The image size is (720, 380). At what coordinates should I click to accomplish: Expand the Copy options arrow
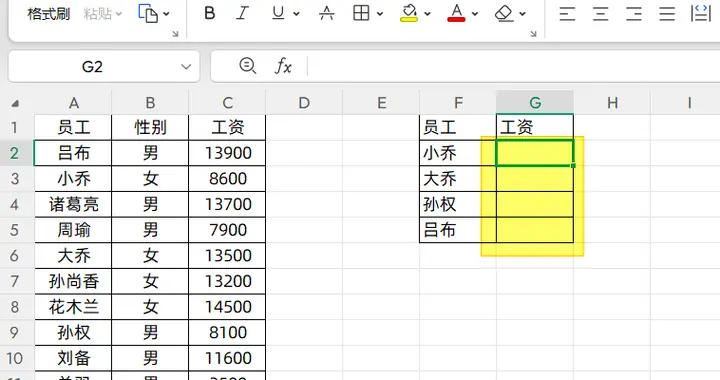click(166, 14)
